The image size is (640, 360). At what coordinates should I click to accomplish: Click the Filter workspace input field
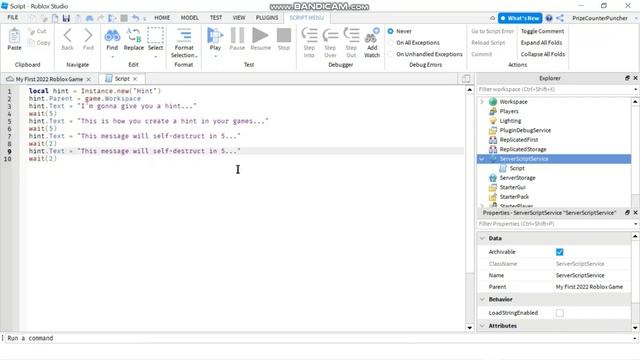click(x=554, y=89)
